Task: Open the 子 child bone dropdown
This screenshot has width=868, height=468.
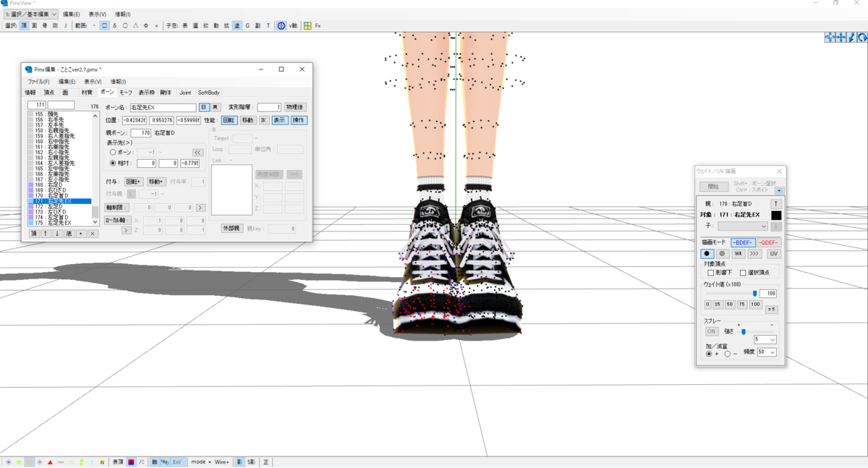Action: click(742, 226)
